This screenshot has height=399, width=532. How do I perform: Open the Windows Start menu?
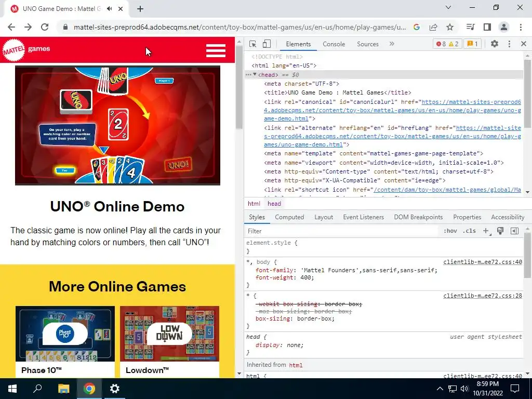(12, 389)
